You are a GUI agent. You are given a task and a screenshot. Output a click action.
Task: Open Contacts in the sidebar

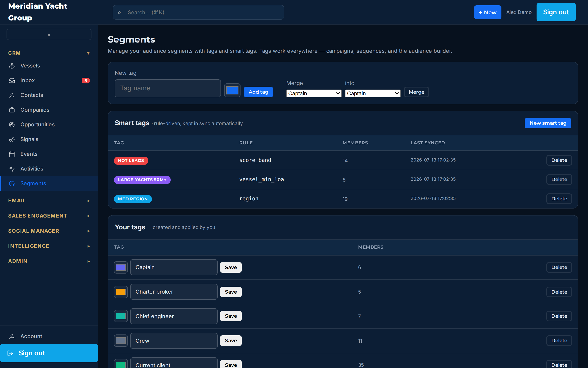coord(49,95)
